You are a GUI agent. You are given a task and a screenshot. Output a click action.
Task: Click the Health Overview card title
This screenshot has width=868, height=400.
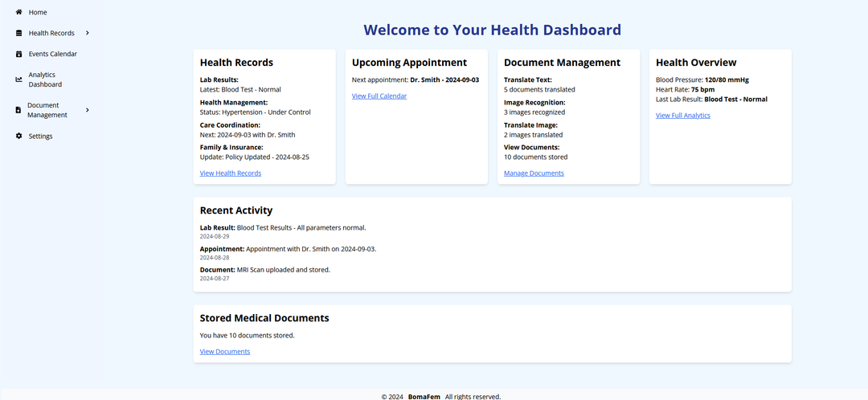(696, 63)
